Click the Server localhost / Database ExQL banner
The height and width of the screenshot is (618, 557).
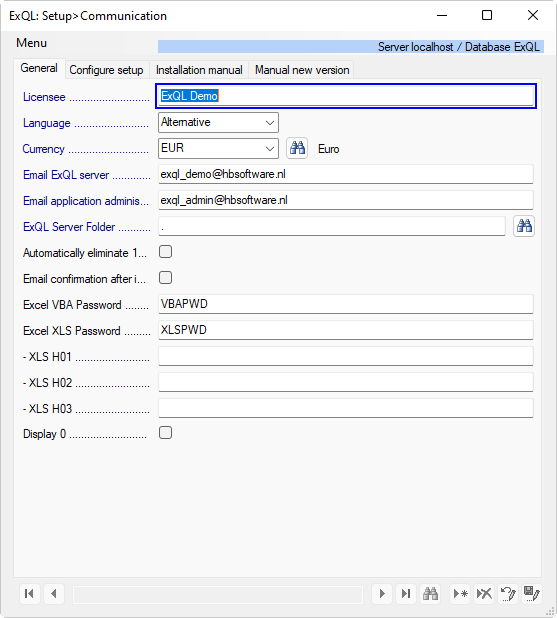pyautogui.click(x=351, y=47)
